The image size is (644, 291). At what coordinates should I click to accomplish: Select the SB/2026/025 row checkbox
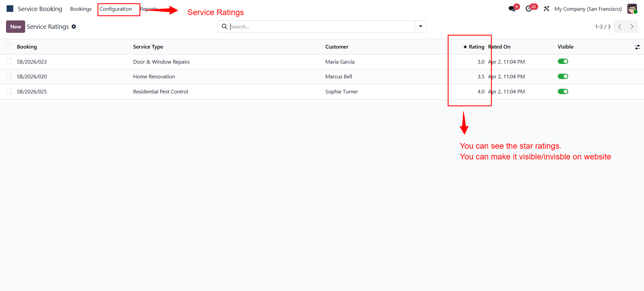coord(9,91)
